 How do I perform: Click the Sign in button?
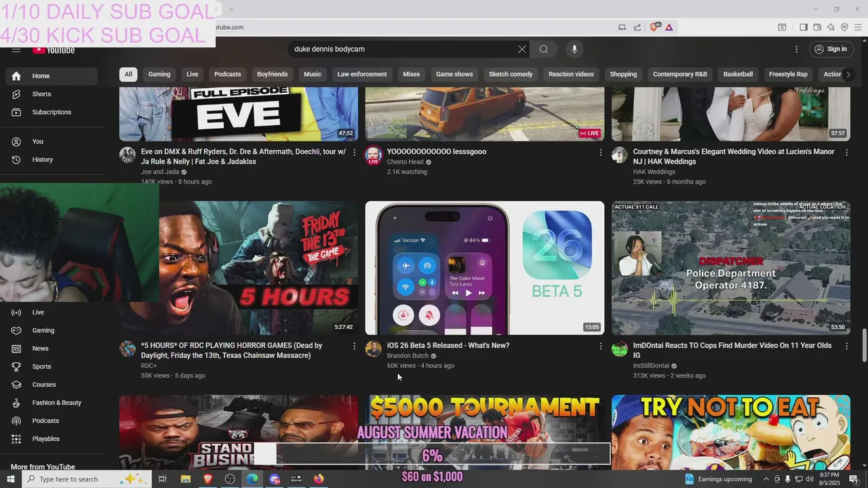point(831,49)
